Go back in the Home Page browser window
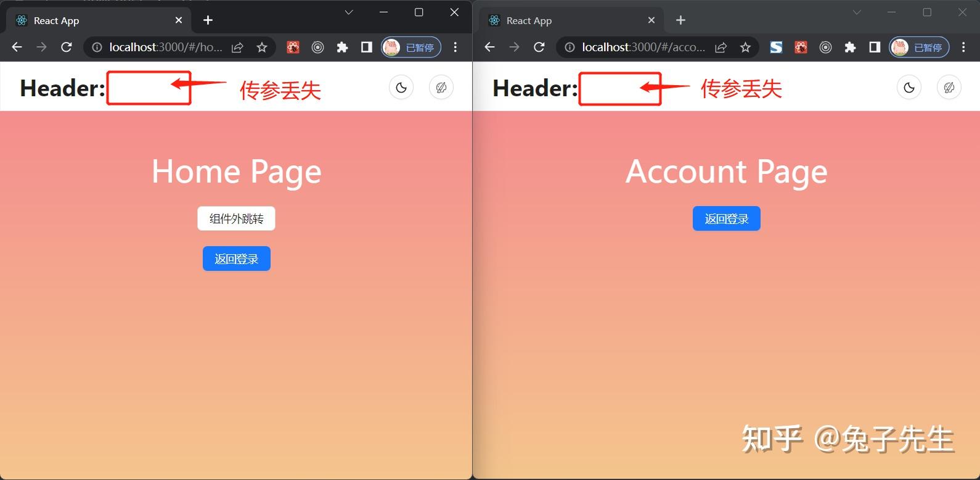980x480 pixels. (x=17, y=48)
